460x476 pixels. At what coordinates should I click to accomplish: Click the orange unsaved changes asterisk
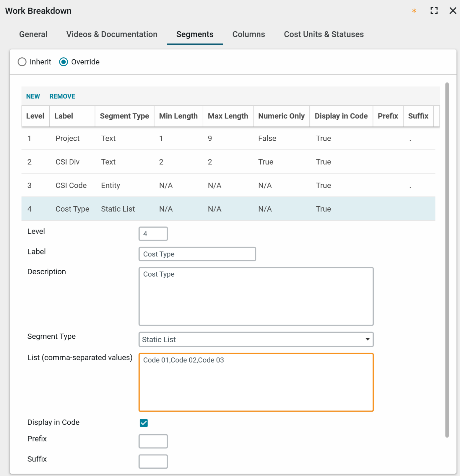[x=414, y=11]
